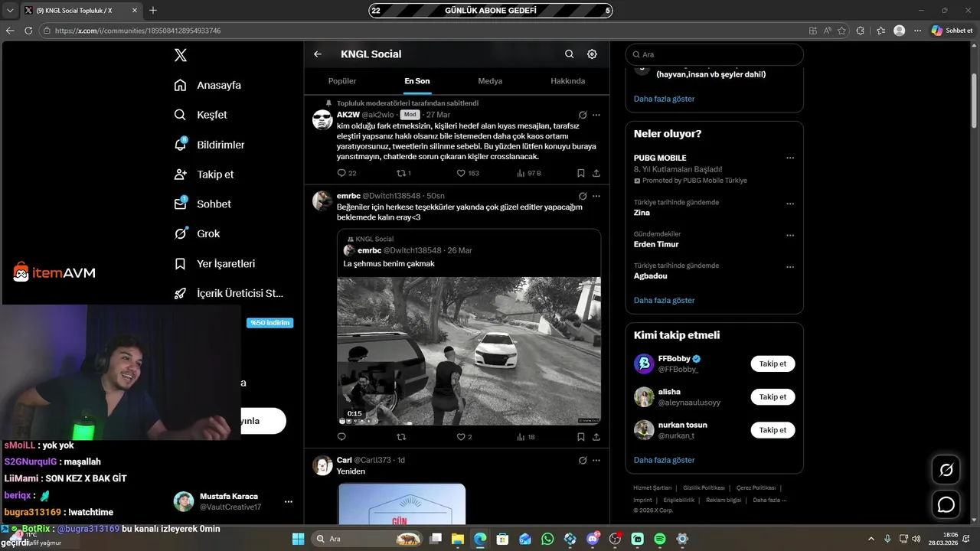Open Yer İşaretleri bookmarks
980x551 pixels.
click(214, 264)
